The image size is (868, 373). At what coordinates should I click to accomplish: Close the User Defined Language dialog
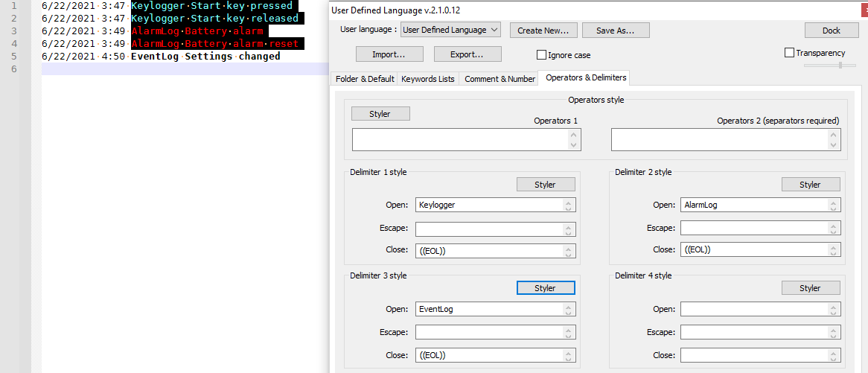(x=864, y=10)
